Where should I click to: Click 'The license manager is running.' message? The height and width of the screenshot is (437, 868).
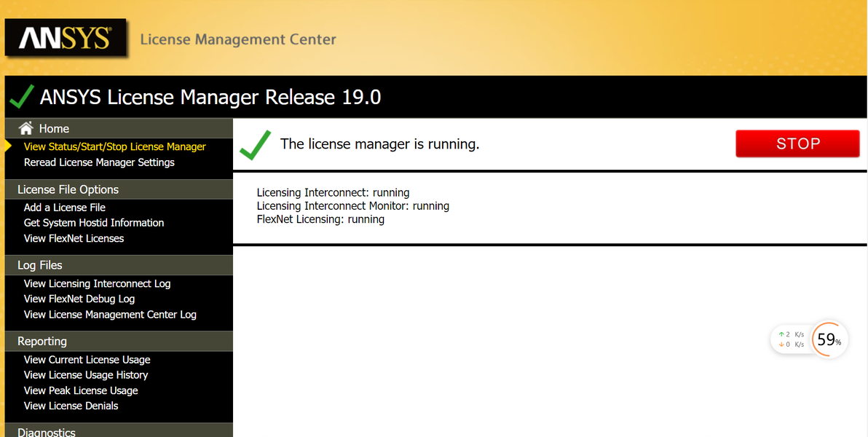pos(380,144)
